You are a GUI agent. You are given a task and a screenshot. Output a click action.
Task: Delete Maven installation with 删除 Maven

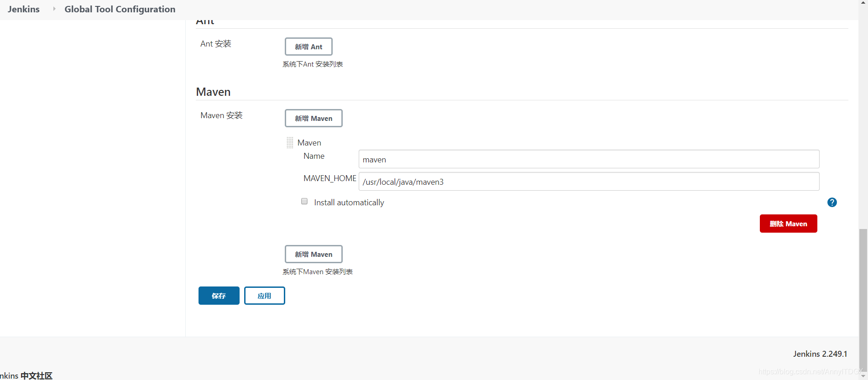coord(788,224)
